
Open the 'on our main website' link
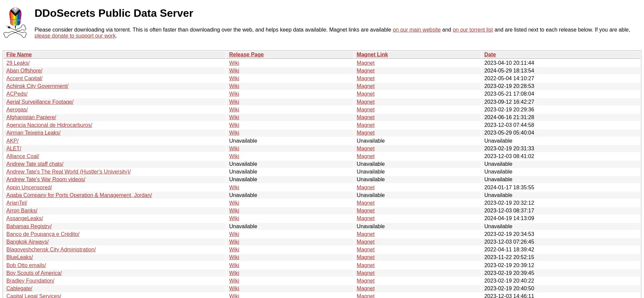pos(417,30)
